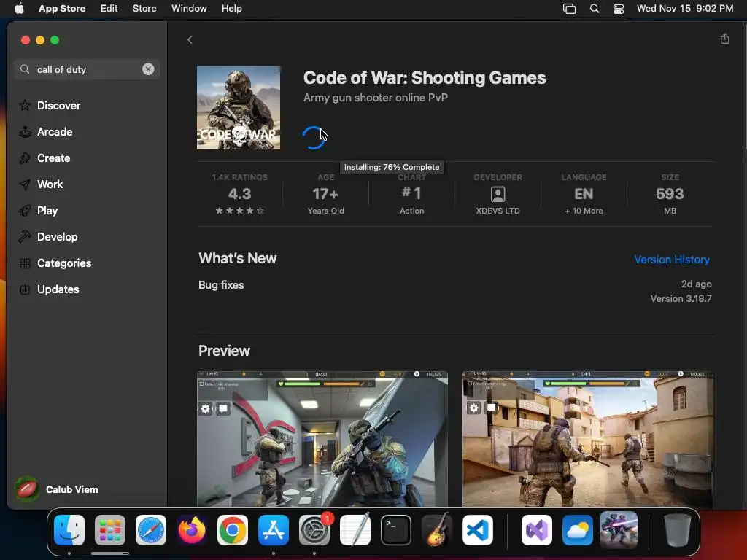Image resolution: width=747 pixels, height=560 pixels.
Task: Click the Version 3.18.7 text
Action: (681, 298)
